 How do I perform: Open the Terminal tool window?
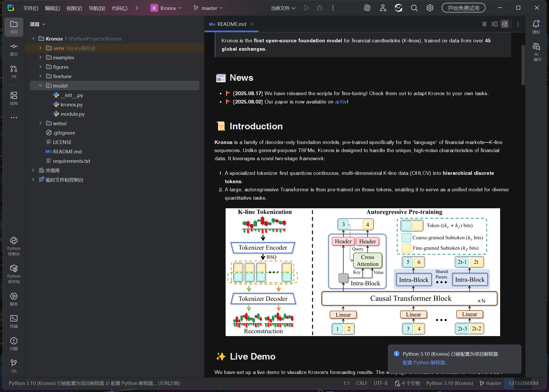click(14, 321)
